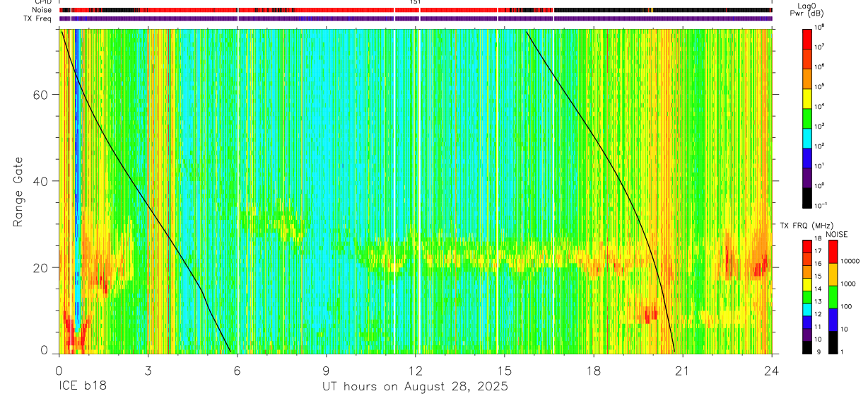The height and width of the screenshot is (401, 868).
Task: Click y-axis tick label '60'
Action: point(41,94)
